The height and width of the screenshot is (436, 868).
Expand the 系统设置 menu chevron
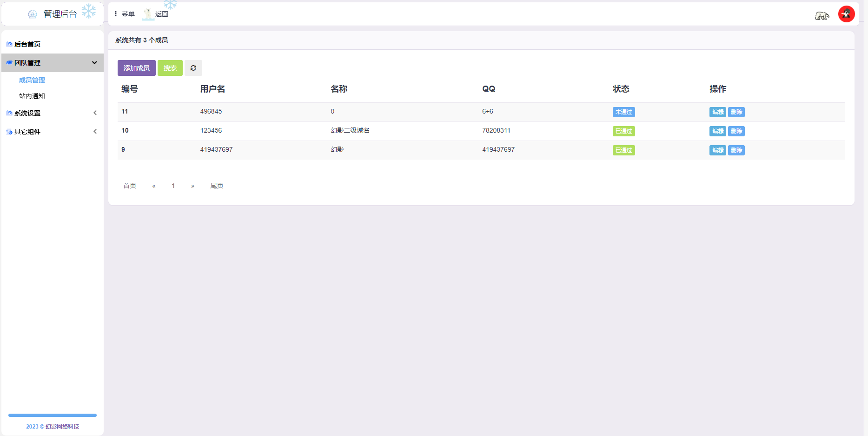point(95,113)
